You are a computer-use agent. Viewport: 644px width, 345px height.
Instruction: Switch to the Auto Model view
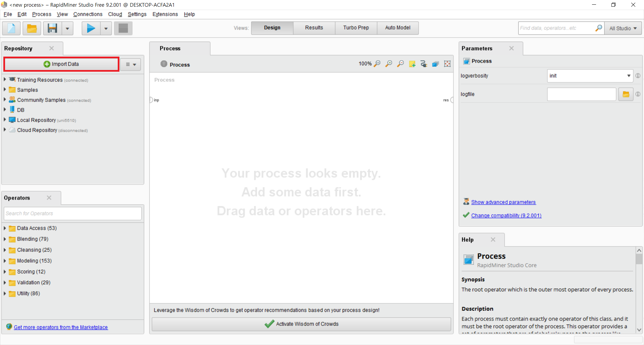(397, 28)
